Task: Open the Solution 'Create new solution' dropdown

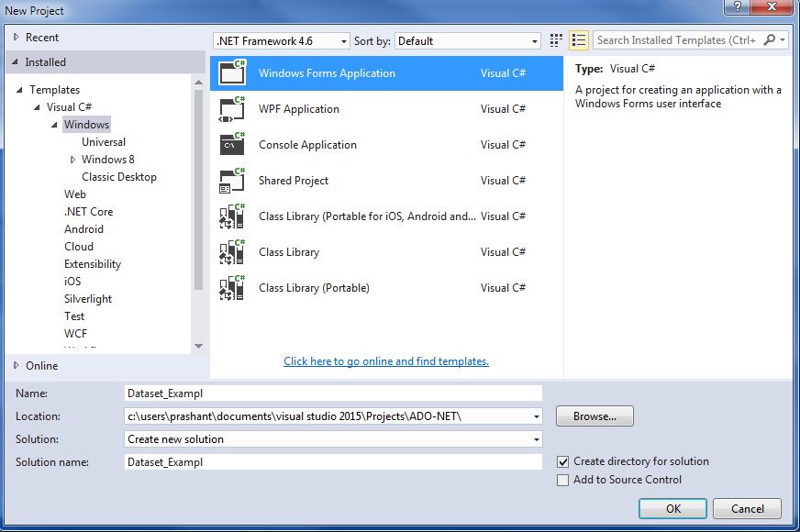Action: [x=333, y=439]
